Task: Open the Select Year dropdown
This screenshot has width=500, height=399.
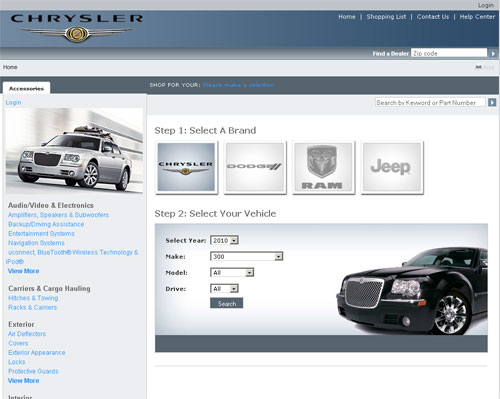Action: point(224,240)
